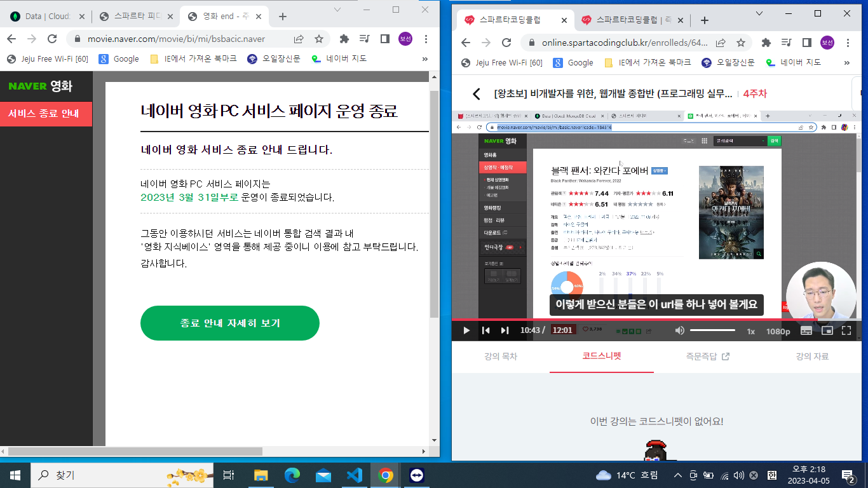Go back in the right Sparta window
Screen dimensions: 868x488
tap(466, 43)
